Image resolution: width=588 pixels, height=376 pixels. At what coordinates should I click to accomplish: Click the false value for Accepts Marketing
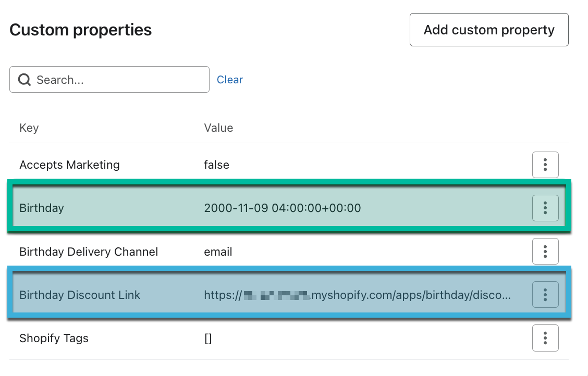216,165
